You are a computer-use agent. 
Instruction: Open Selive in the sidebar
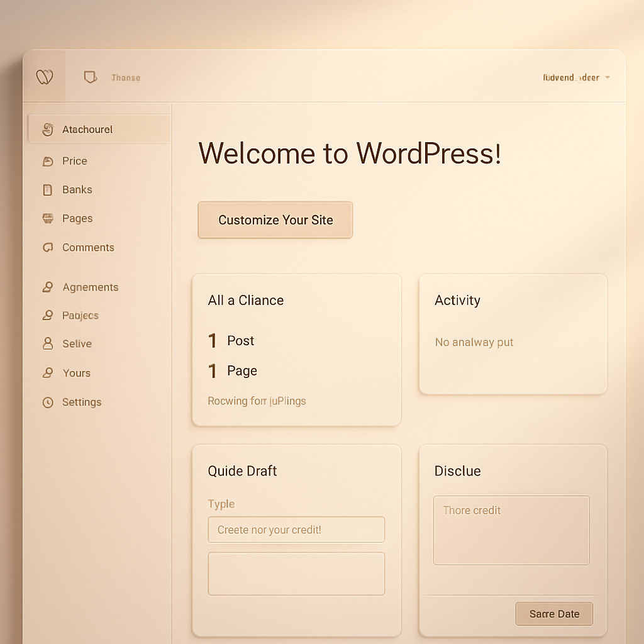77,344
